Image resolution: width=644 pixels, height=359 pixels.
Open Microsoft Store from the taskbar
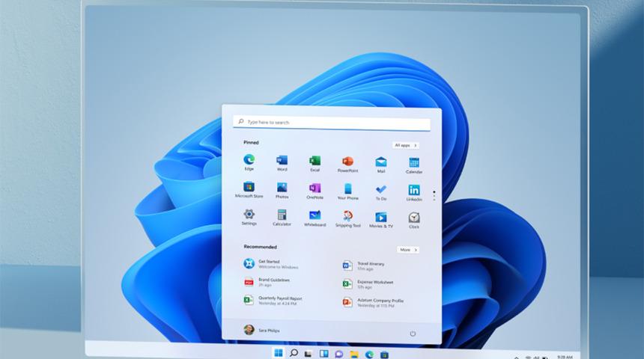point(384,355)
